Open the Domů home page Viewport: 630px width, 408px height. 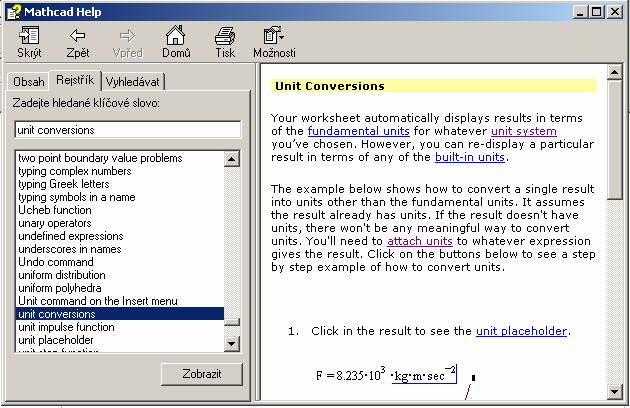click(176, 42)
